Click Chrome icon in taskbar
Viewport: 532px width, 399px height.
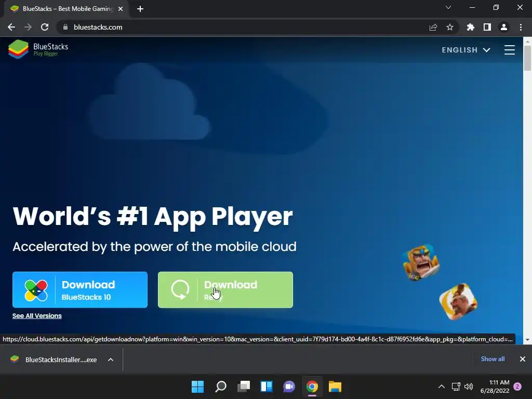click(312, 387)
